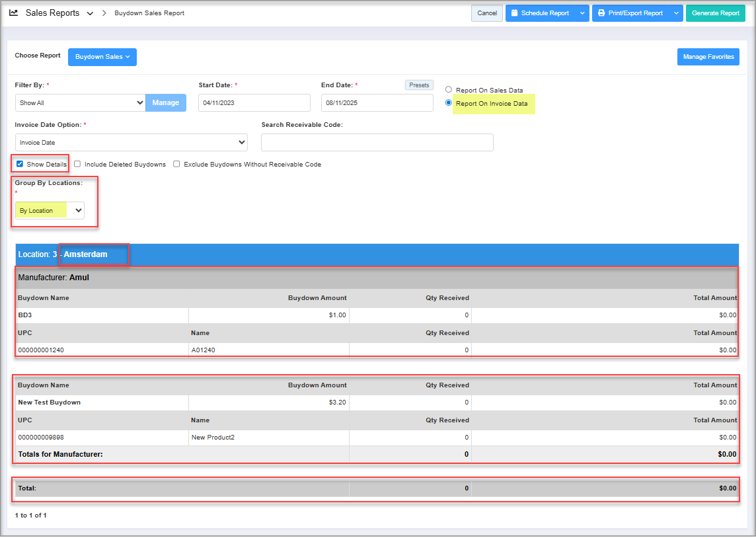Viewport: 756px width, 538px height.
Task: Expand the Sales Reports chevron menu
Action: coord(90,13)
